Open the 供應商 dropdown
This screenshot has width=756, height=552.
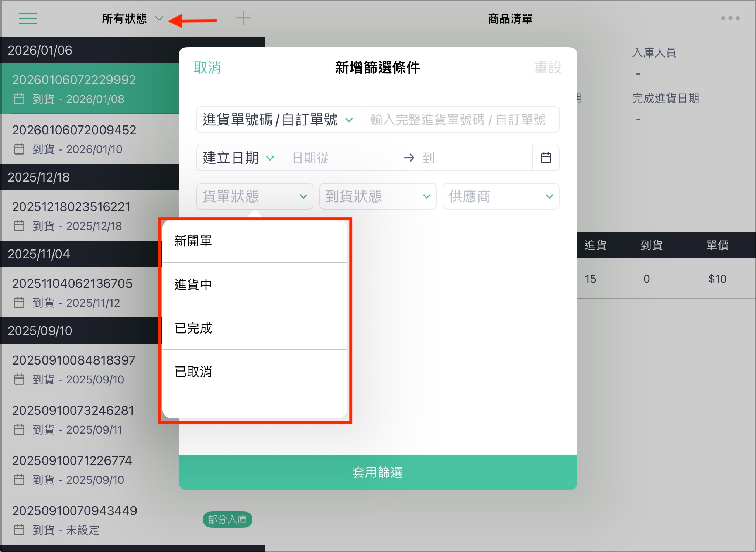pyautogui.click(x=501, y=196)
